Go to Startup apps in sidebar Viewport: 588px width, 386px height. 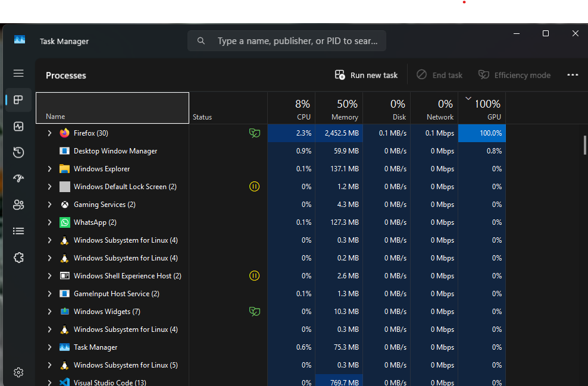(18, 178)
